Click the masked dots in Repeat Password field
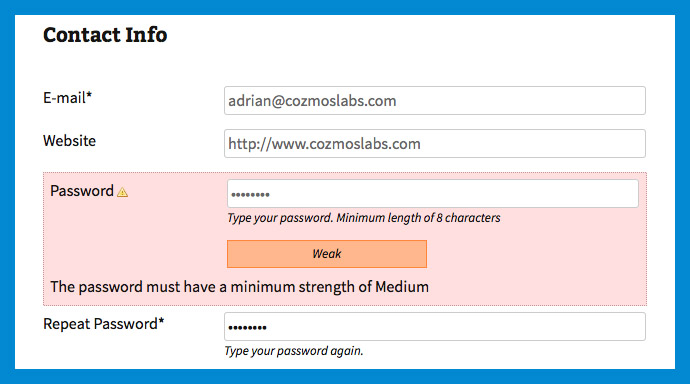Viewport: 690px width, 384px height. pyautogui.click(x=247, y=328)
